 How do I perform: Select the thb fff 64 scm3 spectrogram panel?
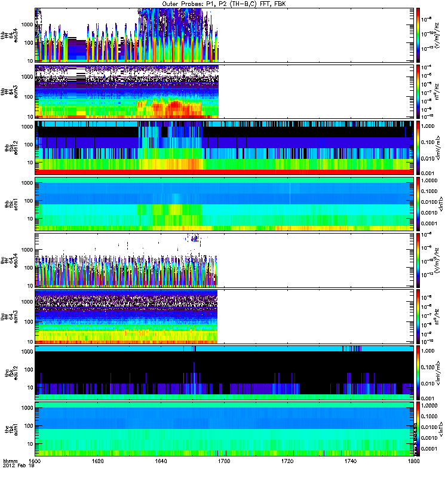[x=224, y=91]
